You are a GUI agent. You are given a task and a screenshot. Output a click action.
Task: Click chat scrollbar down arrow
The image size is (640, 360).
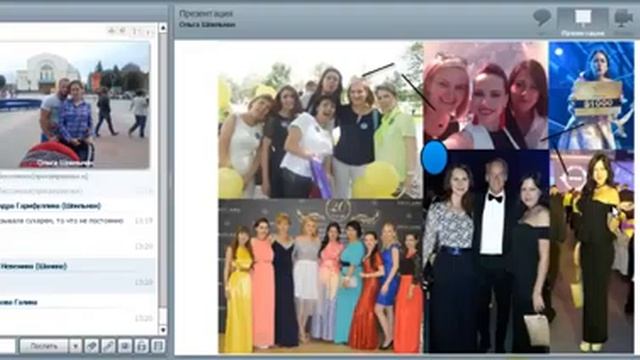click(163, 329)
